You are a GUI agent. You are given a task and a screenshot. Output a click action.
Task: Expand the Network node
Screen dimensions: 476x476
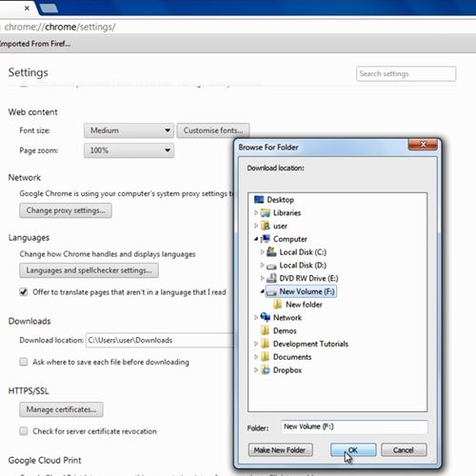click(x=256, y=317)
